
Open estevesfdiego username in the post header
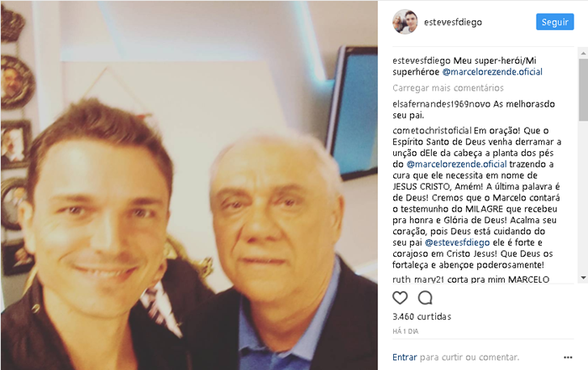tap(453, 22)
